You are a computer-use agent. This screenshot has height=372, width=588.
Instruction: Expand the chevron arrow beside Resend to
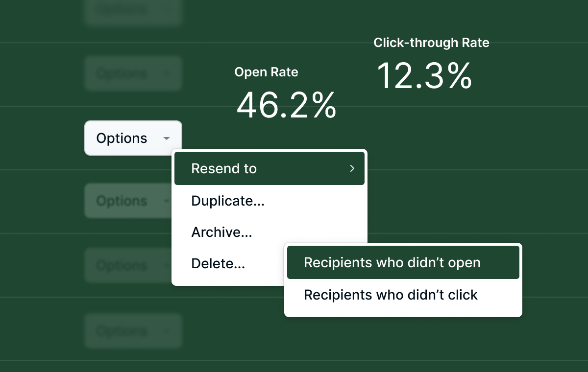(x=352, y=168)
